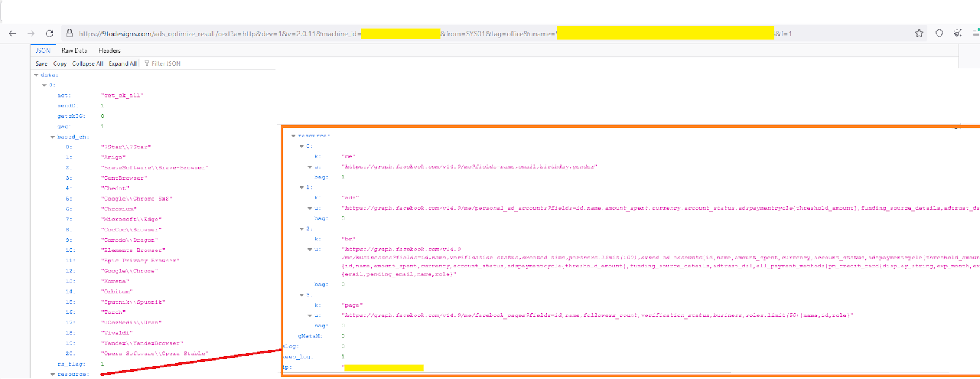Select the "get_ck_all" act value
This screenshot has height=379, width=980.
click(x=122, y=95)
